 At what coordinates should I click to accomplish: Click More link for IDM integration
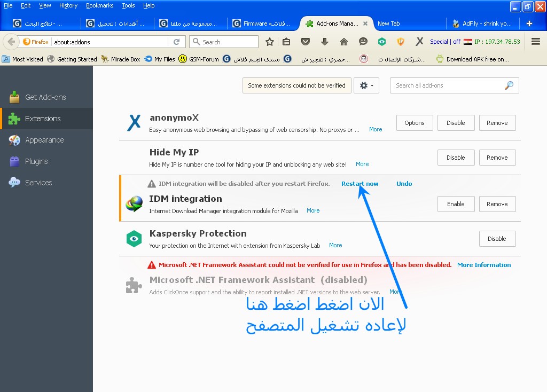[313, 210]
